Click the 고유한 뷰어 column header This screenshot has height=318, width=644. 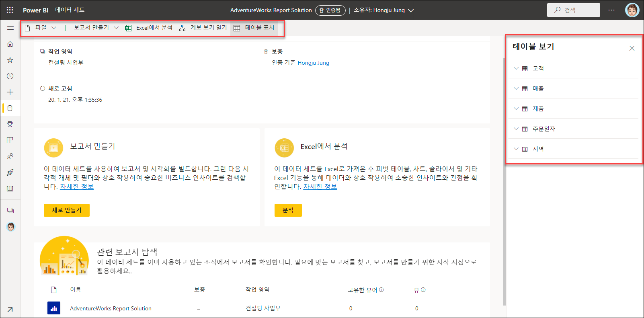point(362,289)
